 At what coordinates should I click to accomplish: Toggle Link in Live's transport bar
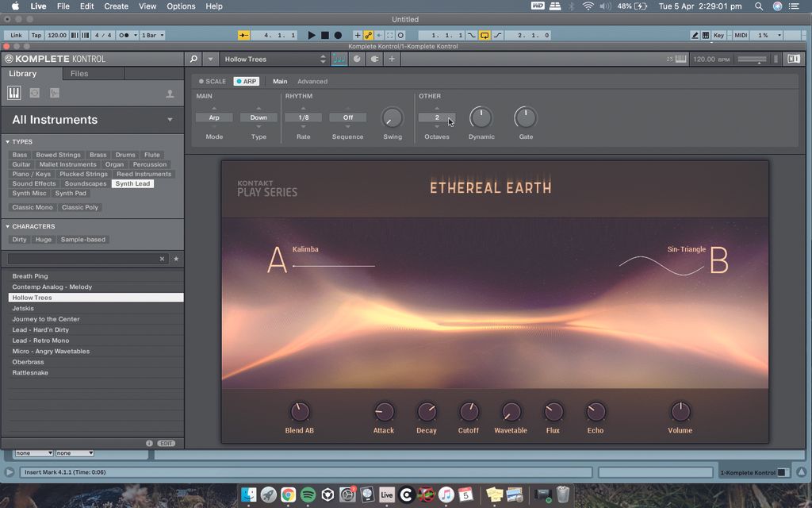point(15,35)
